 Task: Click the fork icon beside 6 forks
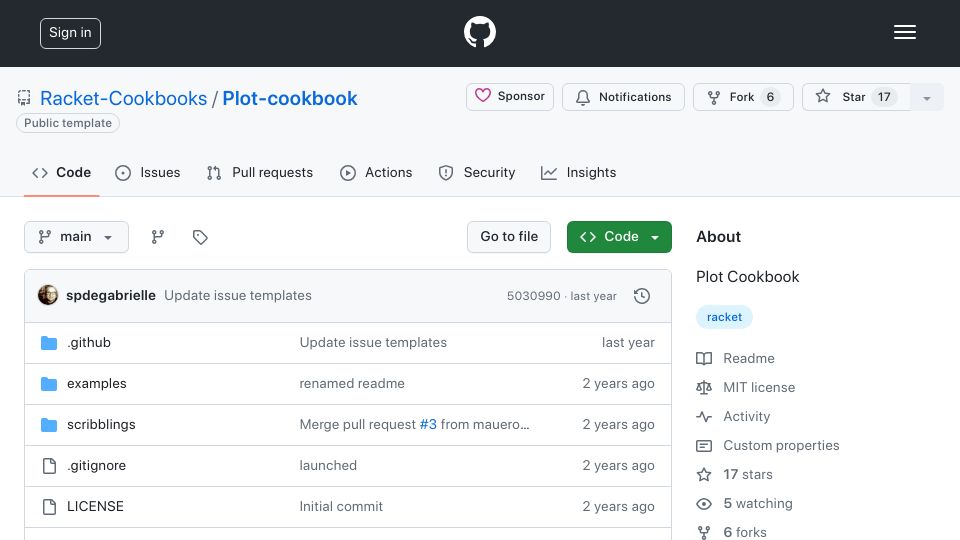704,533
